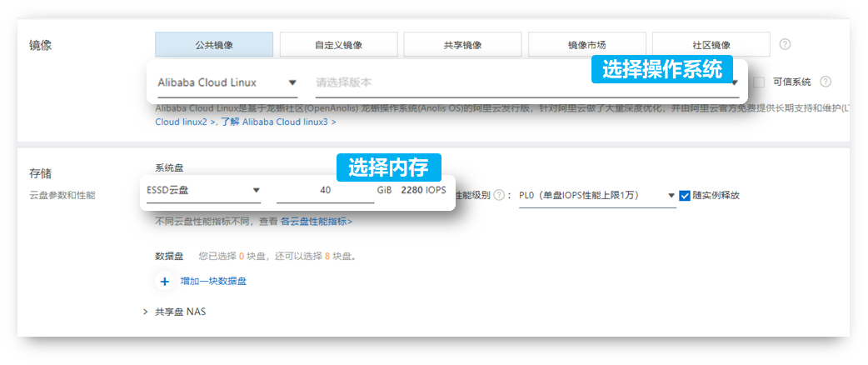
Task: Open the ESSD云盘 disk type dropdown
Action: [x=203, y=191]
